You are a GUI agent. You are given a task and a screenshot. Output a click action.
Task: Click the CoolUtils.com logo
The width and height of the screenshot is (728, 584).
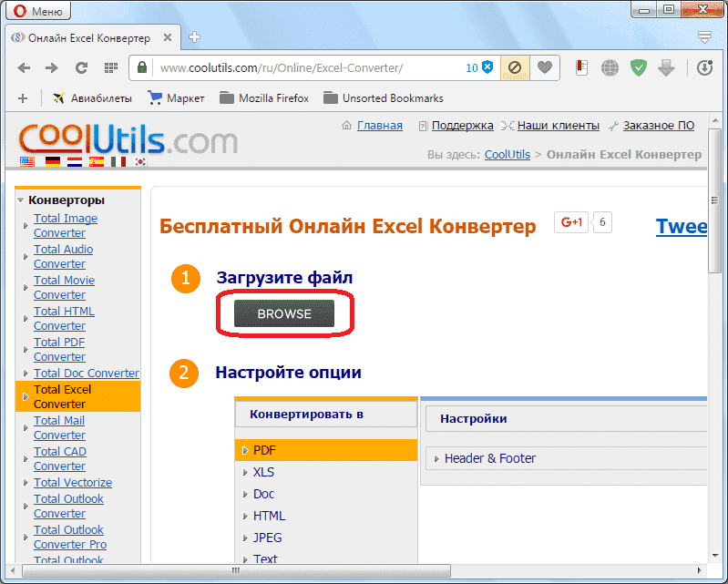128,138
